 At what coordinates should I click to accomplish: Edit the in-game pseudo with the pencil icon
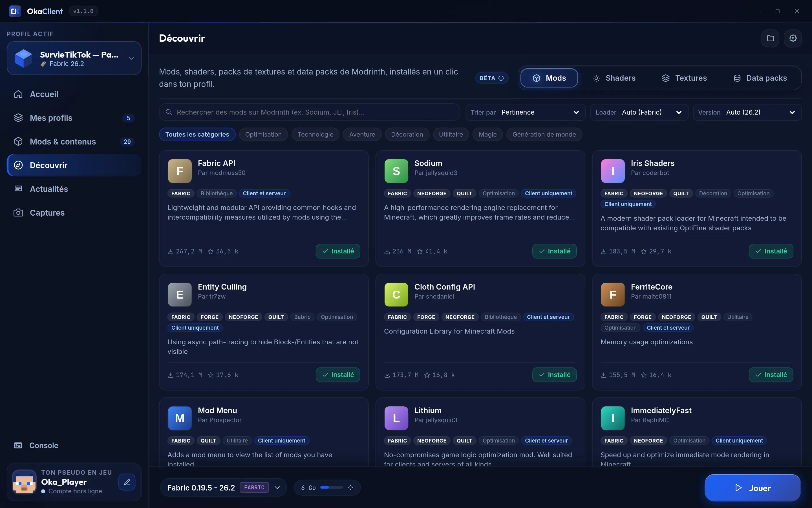click(127, 482)
